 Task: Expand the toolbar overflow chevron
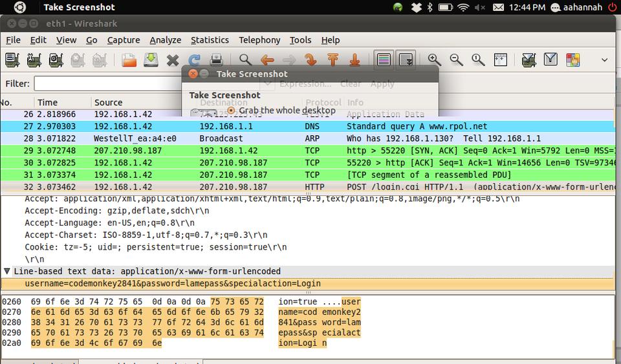(604, 60)
